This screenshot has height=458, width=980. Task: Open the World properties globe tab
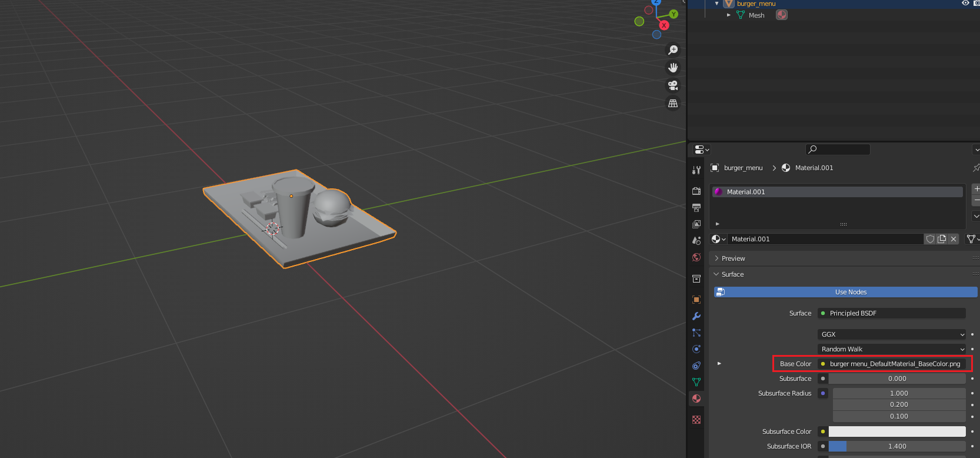coord(696,257)
